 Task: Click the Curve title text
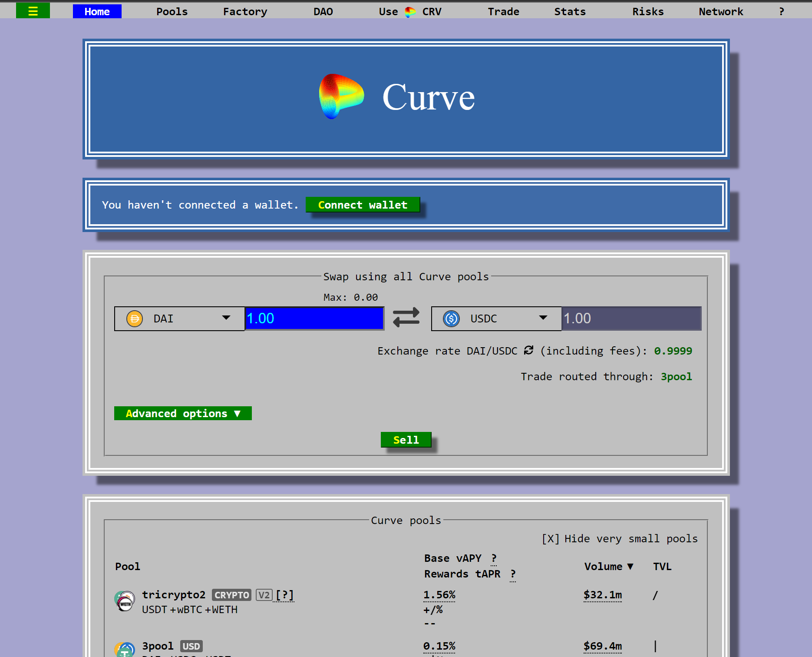[429, 97]
